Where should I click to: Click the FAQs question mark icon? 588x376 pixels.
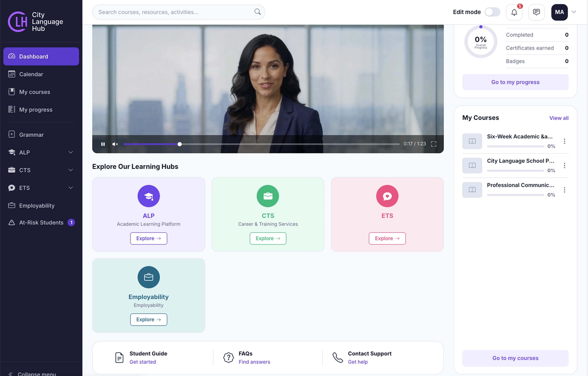pos(228,357)
